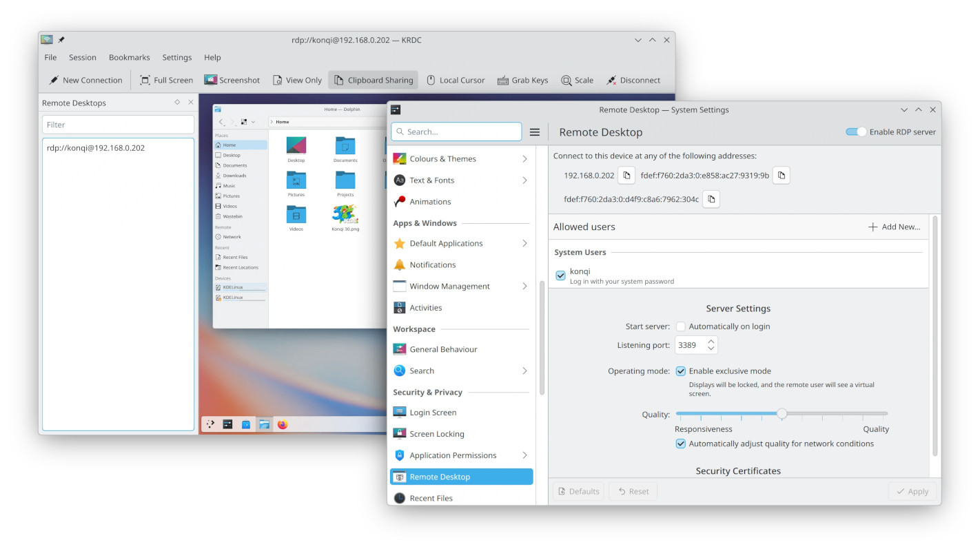
Task: Go back in Dolphin navigation
Action: pos(221,122)
